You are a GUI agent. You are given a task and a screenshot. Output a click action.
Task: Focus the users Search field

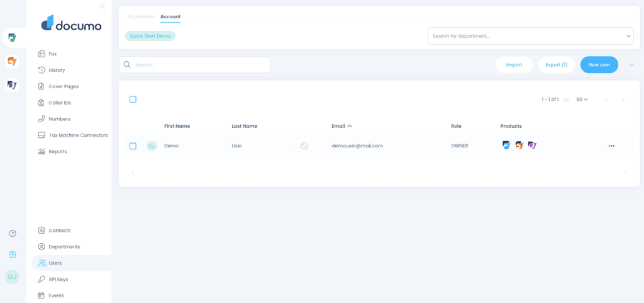[195, 64]
